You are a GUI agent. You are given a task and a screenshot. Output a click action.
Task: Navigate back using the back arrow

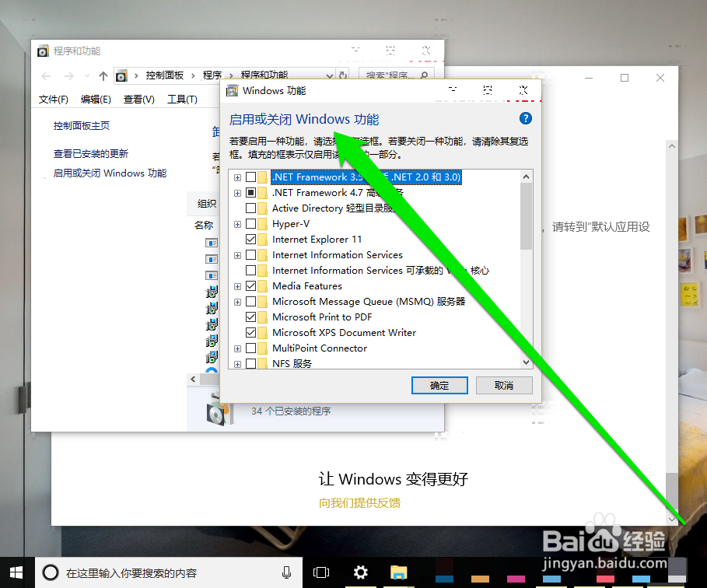point(45,75)
